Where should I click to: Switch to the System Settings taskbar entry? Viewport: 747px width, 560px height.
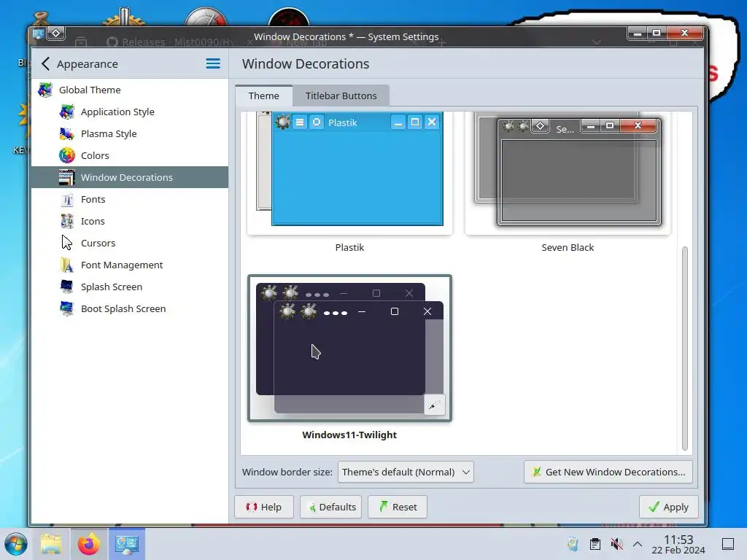(127, 544)
